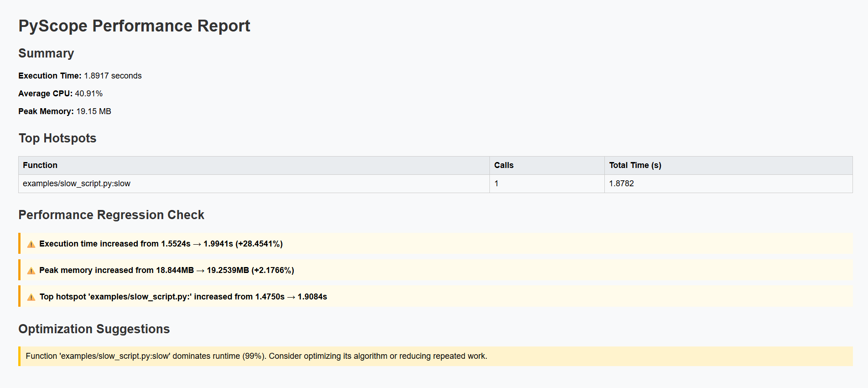Select the Calls value 1 cell
868x388 pixels.
tap(547, 184)
